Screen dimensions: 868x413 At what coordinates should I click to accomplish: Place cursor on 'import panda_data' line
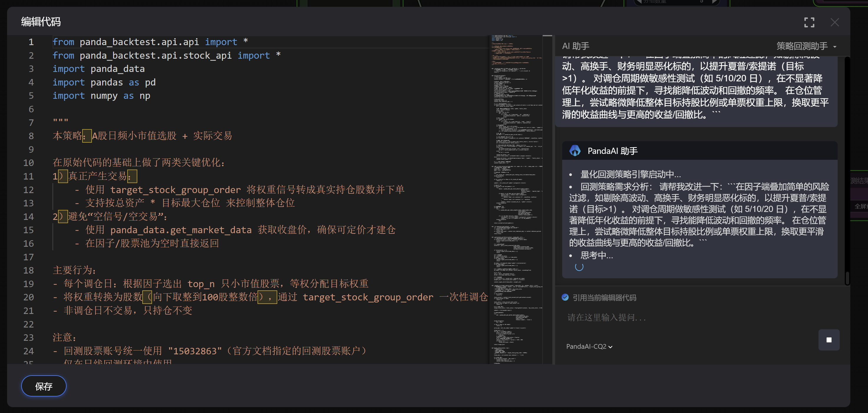99,69
